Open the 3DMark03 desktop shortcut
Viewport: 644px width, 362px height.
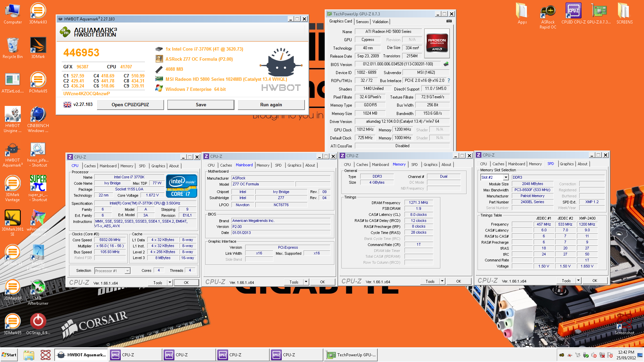click(38, 14)
